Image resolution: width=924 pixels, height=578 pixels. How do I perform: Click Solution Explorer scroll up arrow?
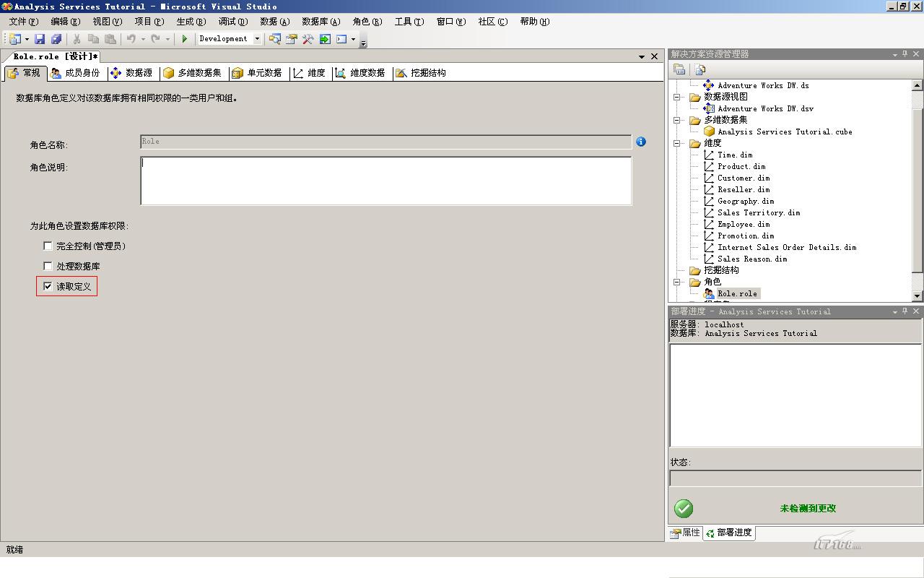[918, 85]
